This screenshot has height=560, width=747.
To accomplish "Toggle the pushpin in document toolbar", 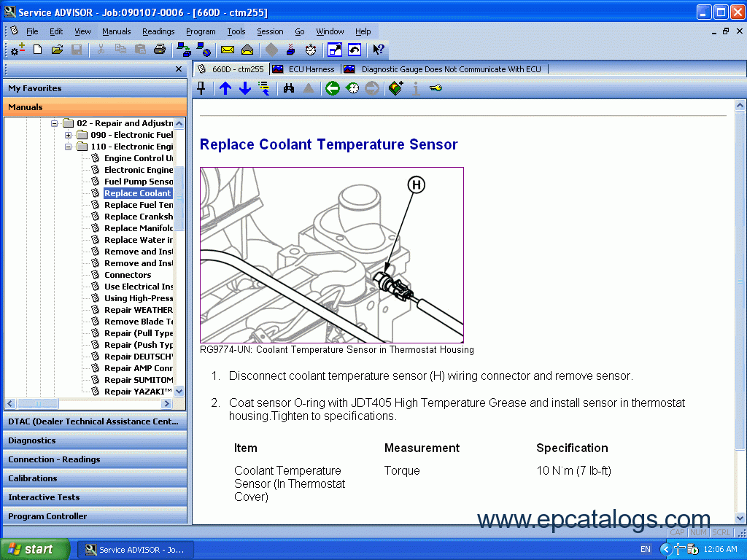I will click(202, 88).
